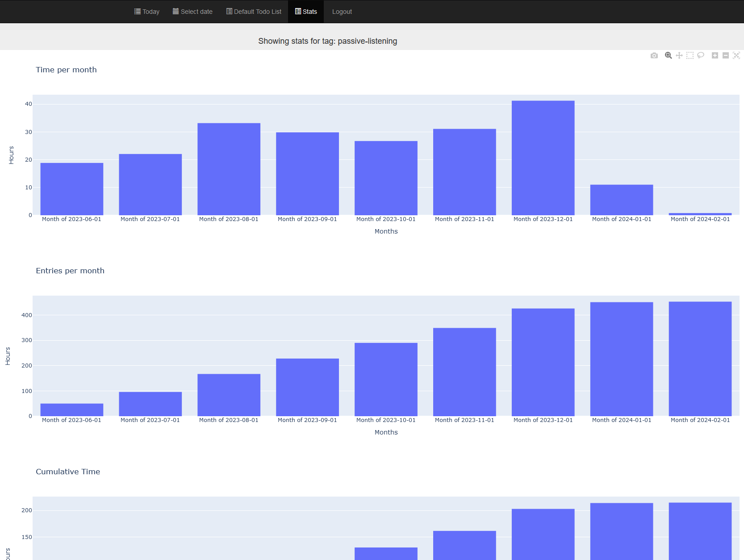Click the Default Todo List icon
Image resolution: width=744 pixels, height=560 pixels.
pyautogui.click(x=229, y=11)
